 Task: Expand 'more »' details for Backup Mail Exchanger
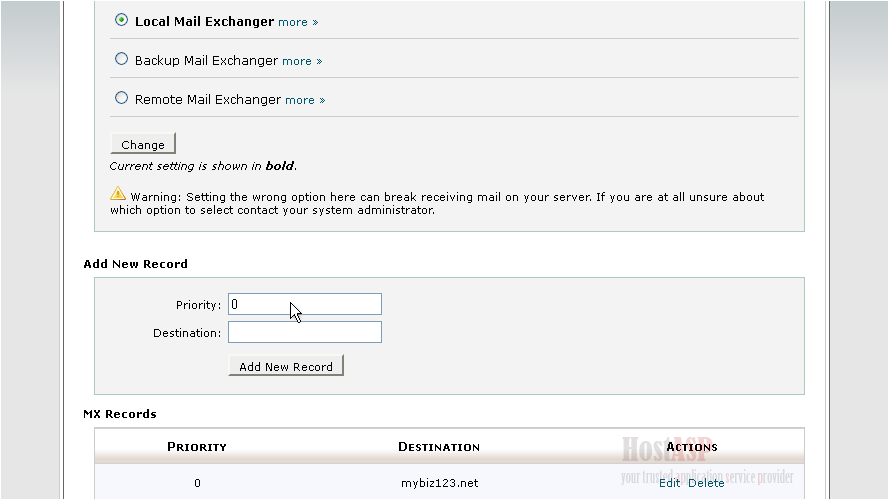pos(302,61)
